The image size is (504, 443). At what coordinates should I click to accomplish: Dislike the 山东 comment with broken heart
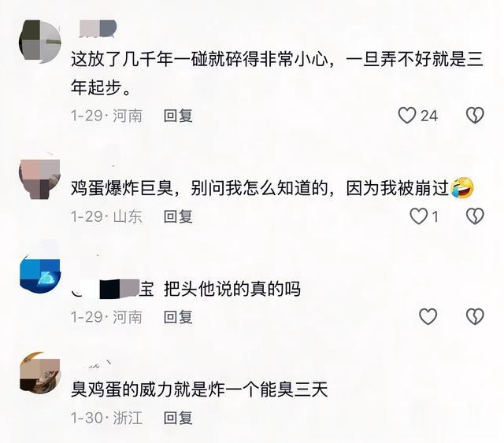(475, 216)
